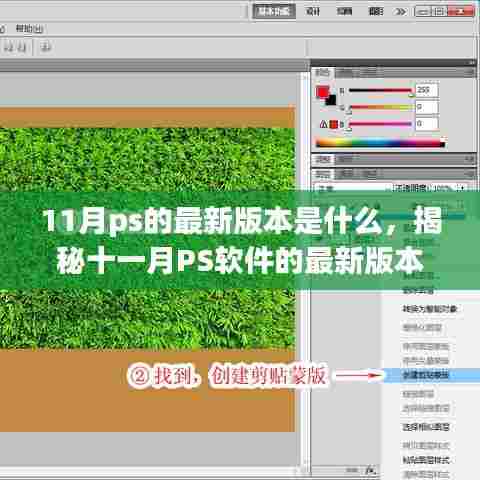This screenshot has width=480, height=480.
Task: Pick a color from the spectrum ramp
Action: point(380,143)
